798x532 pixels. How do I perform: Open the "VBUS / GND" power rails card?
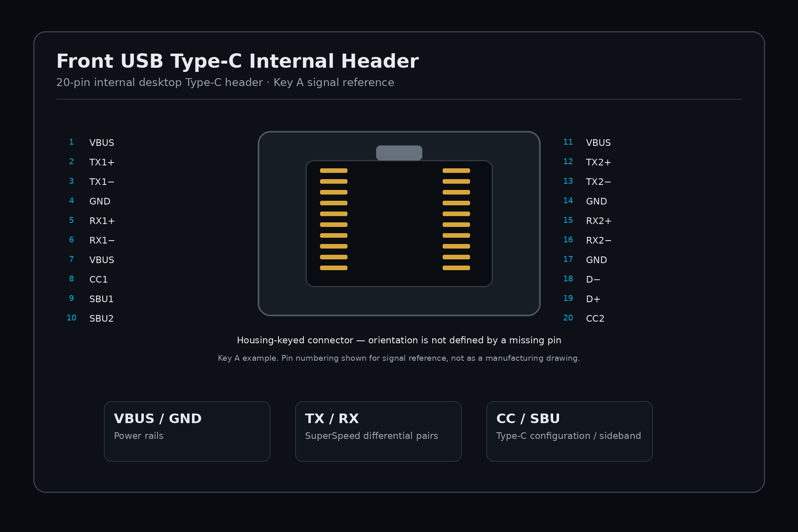187,431
